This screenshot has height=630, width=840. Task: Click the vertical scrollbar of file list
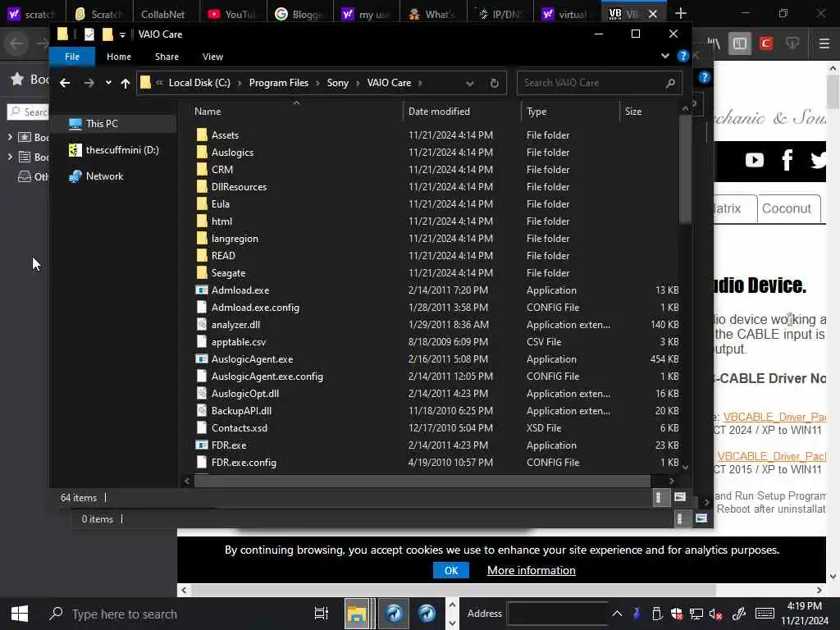pyautogui.click(x=685, y=169)
